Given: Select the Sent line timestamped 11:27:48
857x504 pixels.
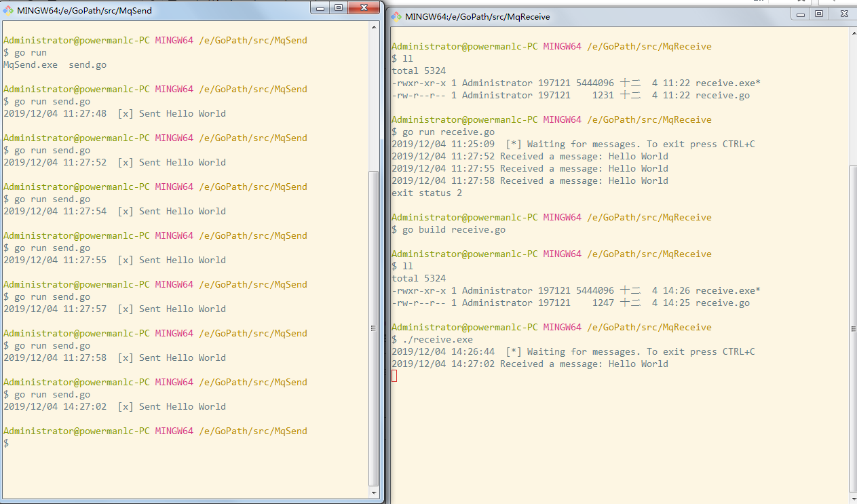Looking at the screenshot, I should [115, 113].
